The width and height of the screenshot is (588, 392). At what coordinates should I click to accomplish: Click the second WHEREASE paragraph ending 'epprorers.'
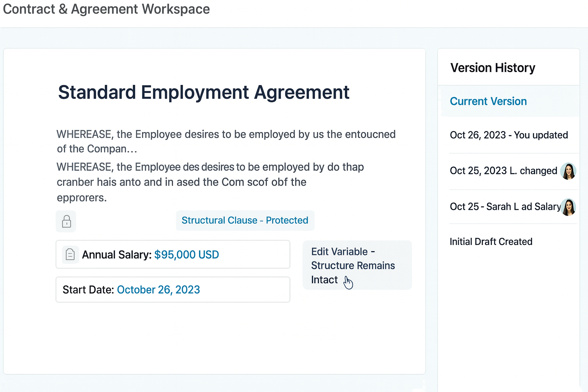click(210, 182)
